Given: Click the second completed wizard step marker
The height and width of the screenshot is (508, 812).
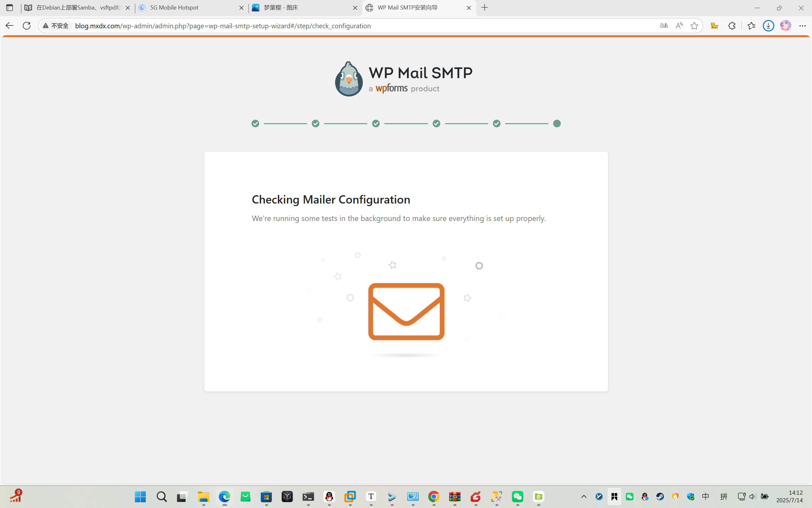Looking at the screenshot, I should pos(316,124).
